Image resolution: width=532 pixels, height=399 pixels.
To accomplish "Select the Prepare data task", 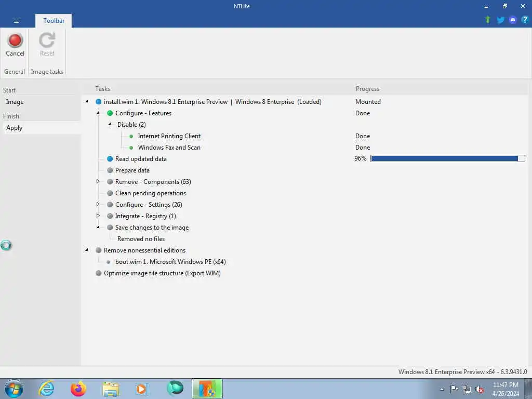I will click(x=132, y=170).
